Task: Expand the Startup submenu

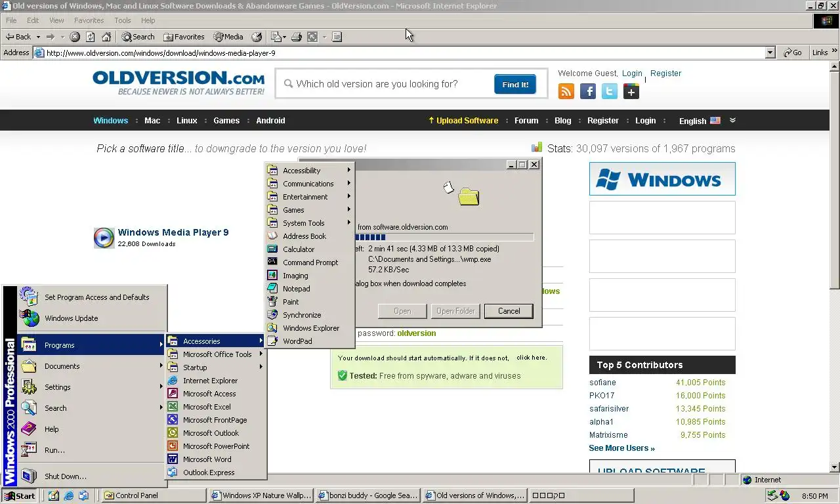Action: [x=216, y=367]
